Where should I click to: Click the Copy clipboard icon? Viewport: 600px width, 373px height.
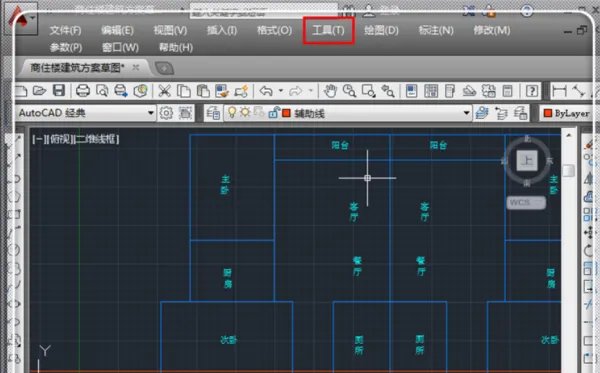[x=184, y=91]
